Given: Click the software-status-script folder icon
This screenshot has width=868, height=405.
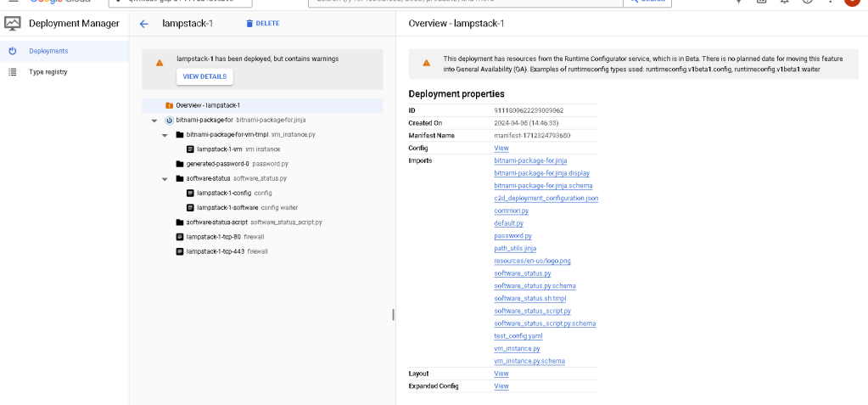Looking at the screenshot, I should click(180, 222).
